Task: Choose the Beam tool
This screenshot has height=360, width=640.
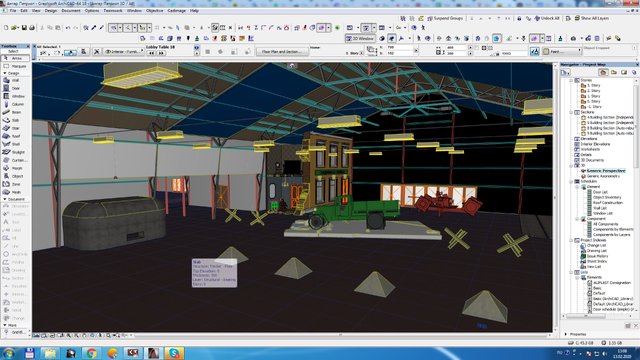Action: pos(15,112)
